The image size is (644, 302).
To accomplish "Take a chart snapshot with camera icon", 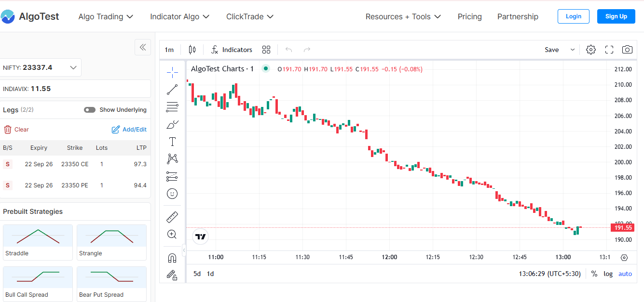I will 627,50.
